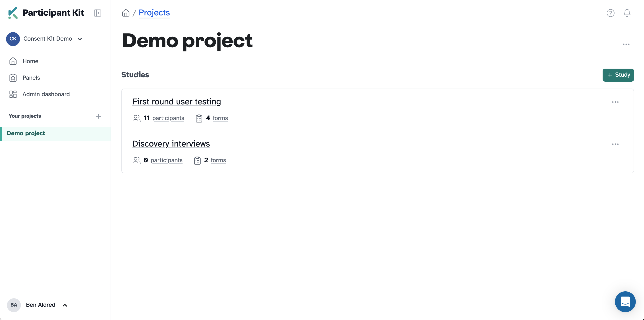Click the home breadcrumb icon
Image resolution: width=644 pixels, height=320 pixels.
pos(126,13)
